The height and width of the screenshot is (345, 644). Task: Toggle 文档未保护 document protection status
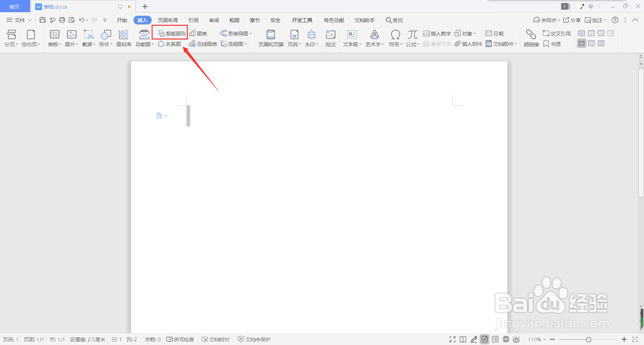pos(254,339)
